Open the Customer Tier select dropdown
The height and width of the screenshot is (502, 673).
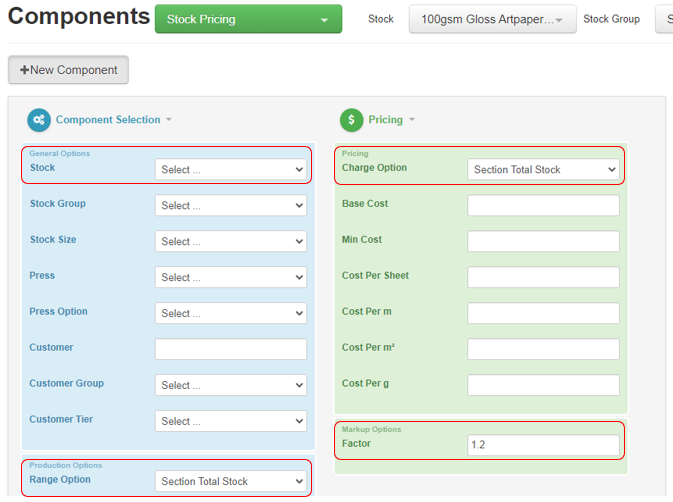(231, 421)
